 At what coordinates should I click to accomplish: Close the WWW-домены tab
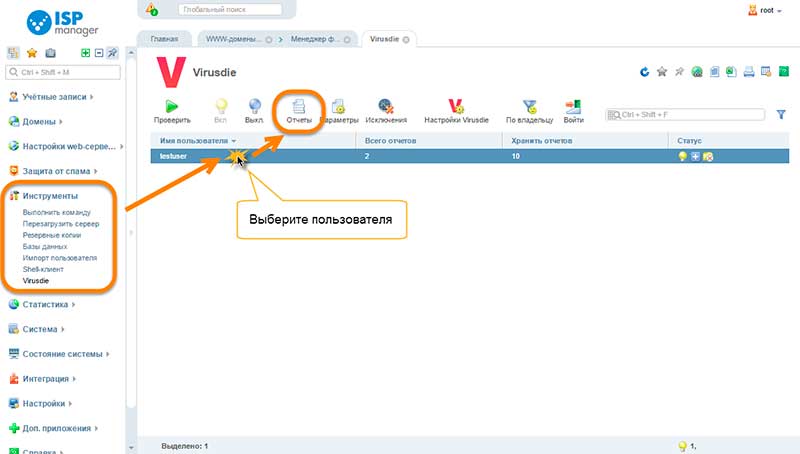pyautogui.click(x=268, y=39)
